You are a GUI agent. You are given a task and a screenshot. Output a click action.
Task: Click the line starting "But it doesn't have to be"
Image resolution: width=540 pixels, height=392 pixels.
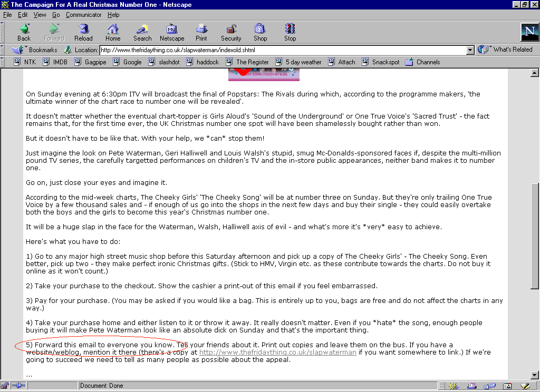coord(145,139)
